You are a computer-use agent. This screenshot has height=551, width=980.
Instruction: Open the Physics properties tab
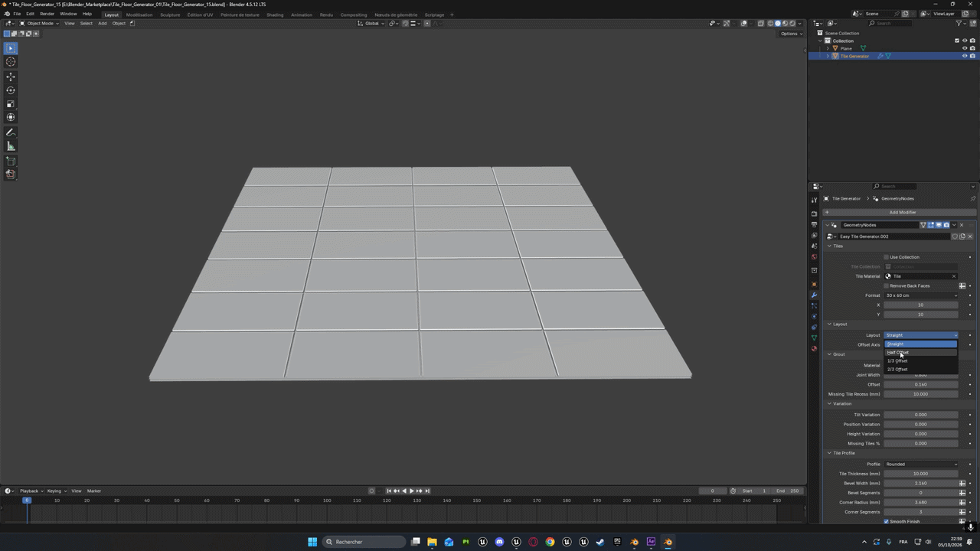[x=814, y=316]
